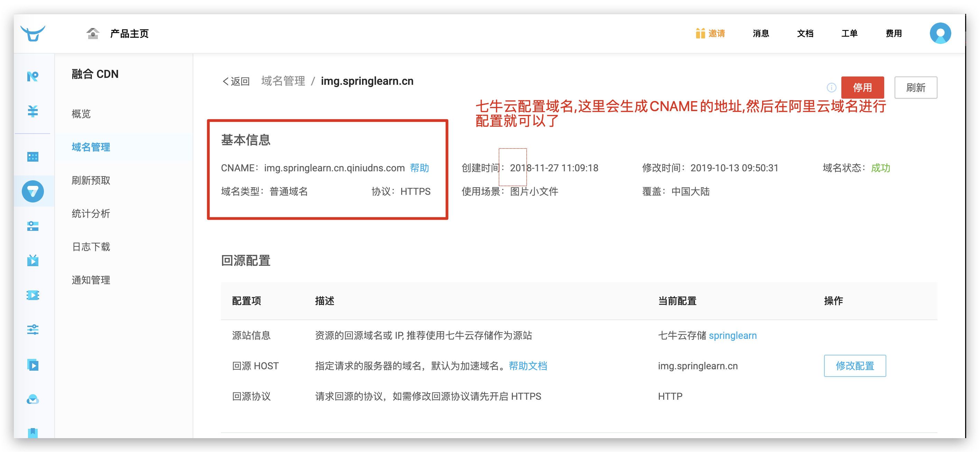Select the yen billing sidebar icon
This screenshot has width=980, height=452.
point(33,111)
